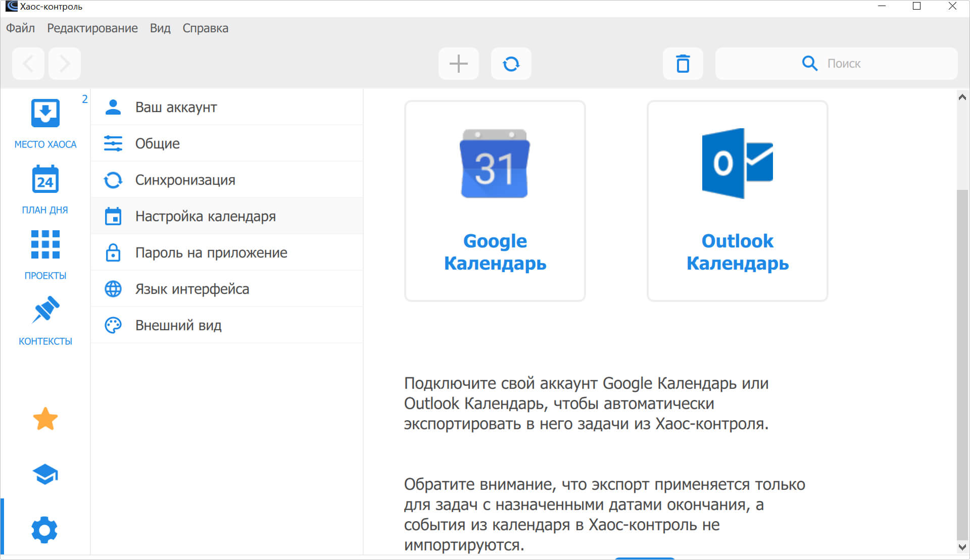970x560 pixels.
Task: Click the ПРОЕКТЫ label
Action: 45,276
